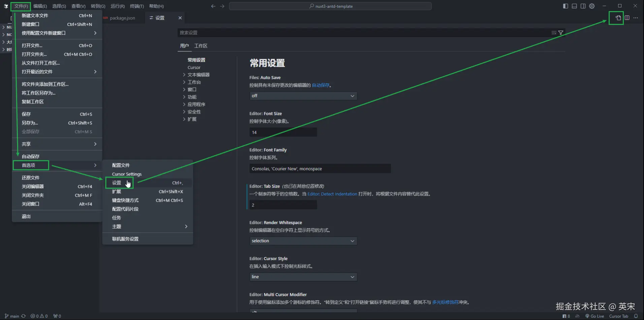Click the forwarded ports indicator in status bar
Viewport: 644px width, 320px height.
(x=57, y=316)
